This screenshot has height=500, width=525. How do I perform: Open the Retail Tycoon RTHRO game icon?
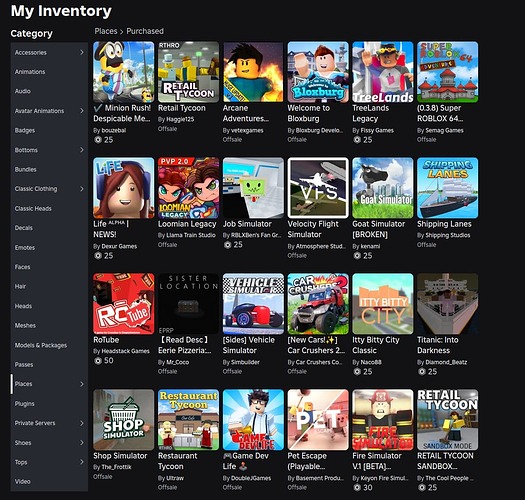(x=188, y=72)
